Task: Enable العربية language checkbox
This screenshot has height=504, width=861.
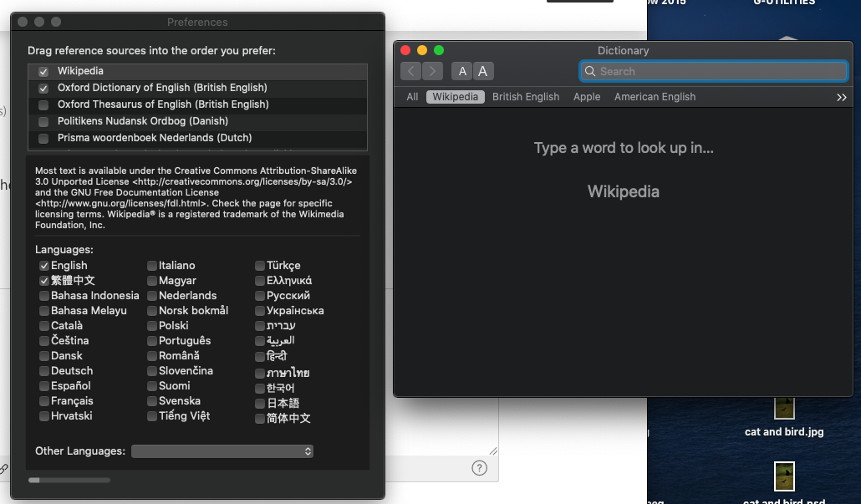Action: point(260,342)
